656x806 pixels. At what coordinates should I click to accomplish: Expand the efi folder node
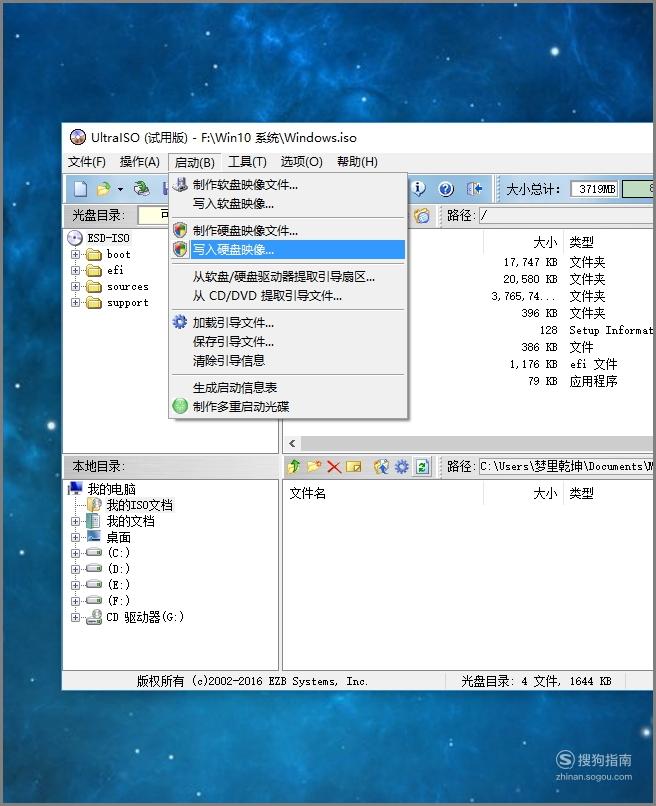tap(76, 270)
